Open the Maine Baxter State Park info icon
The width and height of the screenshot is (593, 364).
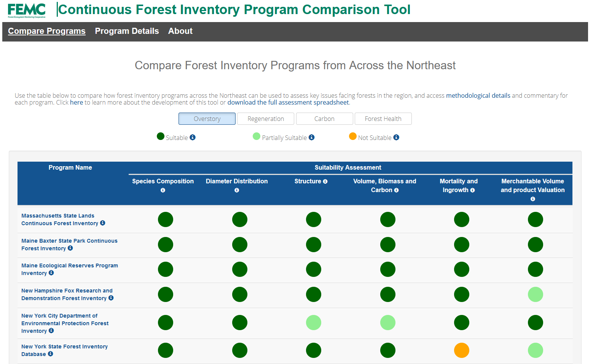(x=70, y=248)
